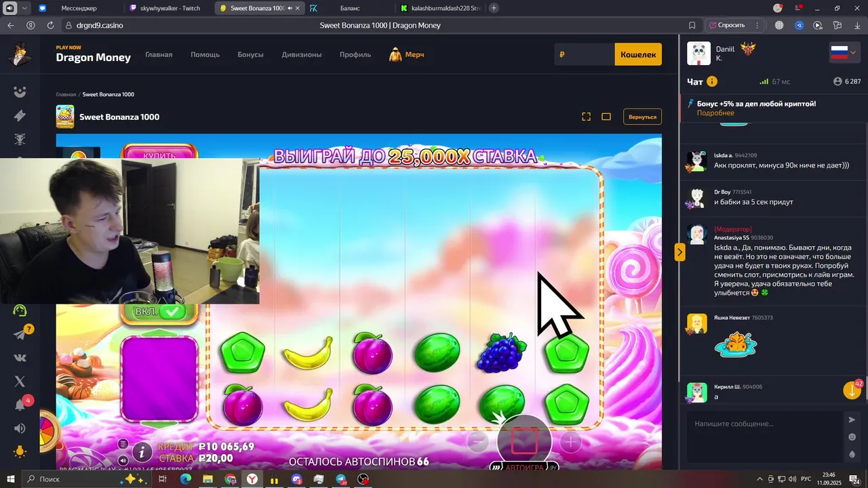This screenshot has height=488, width=868.
Task: Click the ruble balance field
Action: (x=585, y=54)
